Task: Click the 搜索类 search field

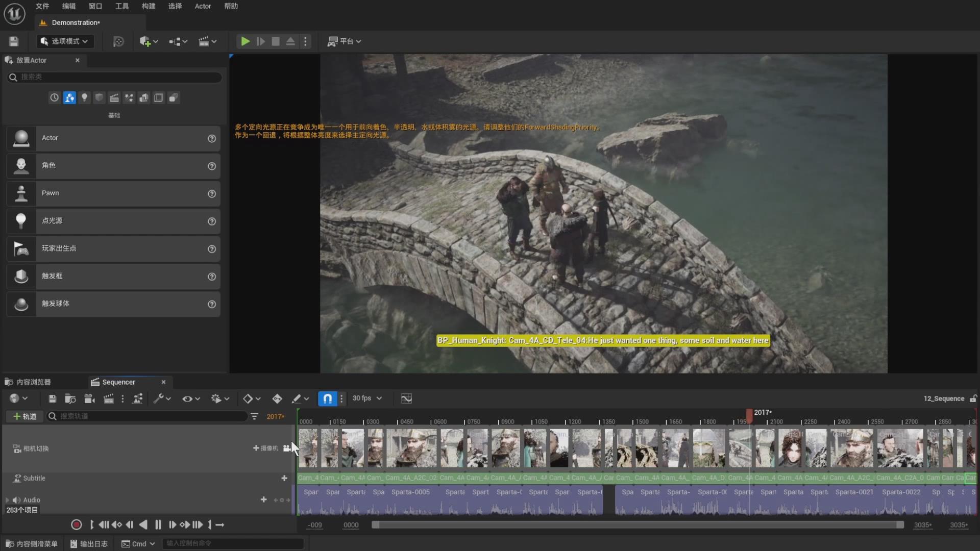Action: [115, 77]
